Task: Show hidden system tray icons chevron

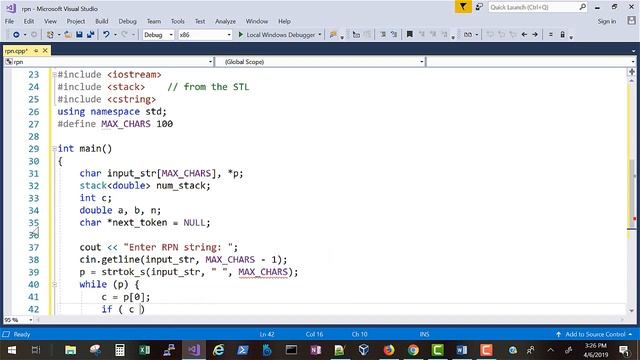Action: coord(550,350)
